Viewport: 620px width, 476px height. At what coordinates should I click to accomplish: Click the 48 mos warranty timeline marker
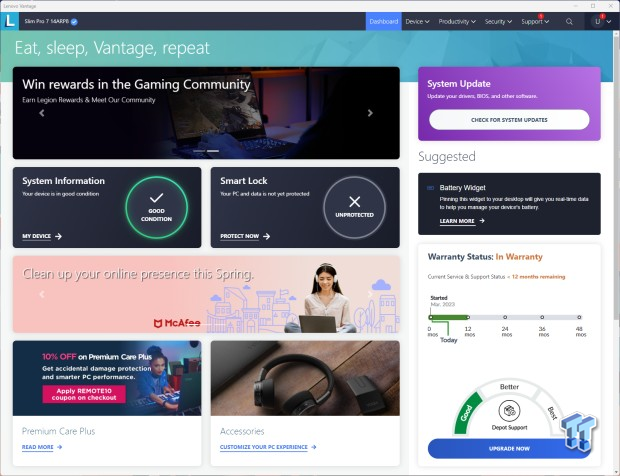(x=579, y=317)
